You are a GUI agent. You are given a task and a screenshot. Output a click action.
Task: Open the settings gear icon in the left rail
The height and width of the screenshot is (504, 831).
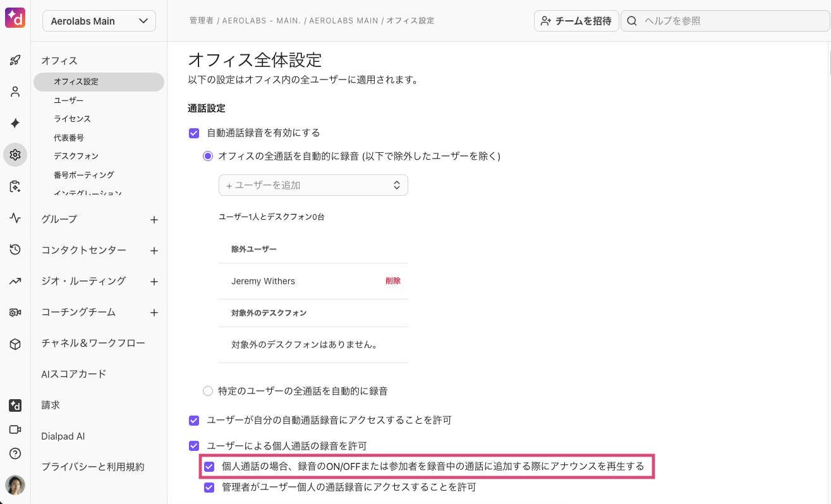pyautogui.click(x=15, y=154)
